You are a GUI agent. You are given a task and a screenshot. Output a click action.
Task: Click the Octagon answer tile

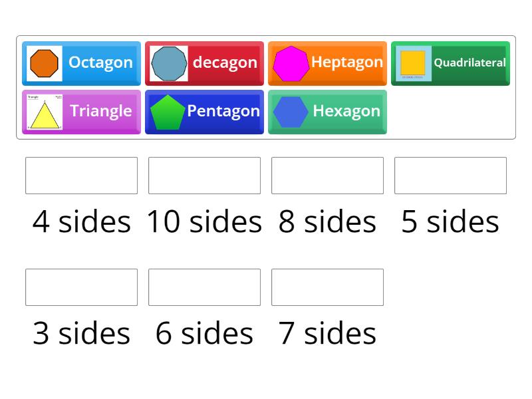coord(81,63)
